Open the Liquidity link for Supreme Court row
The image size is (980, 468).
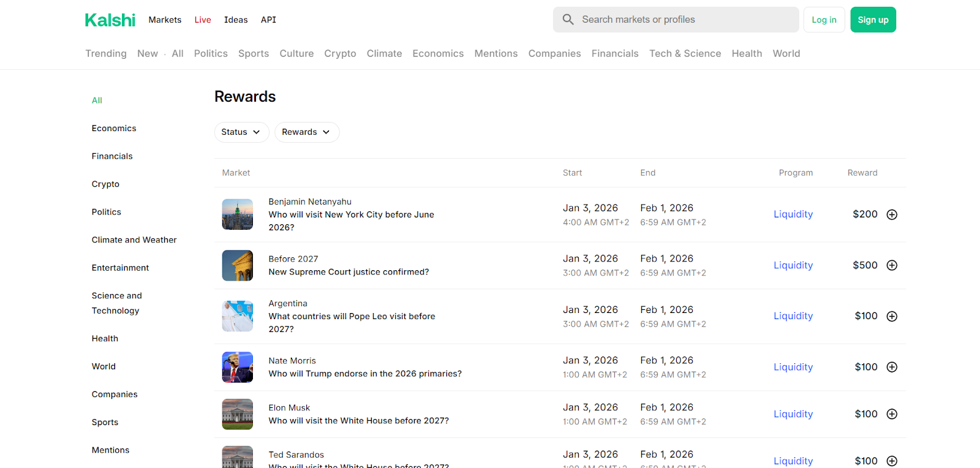click(793, 265)
